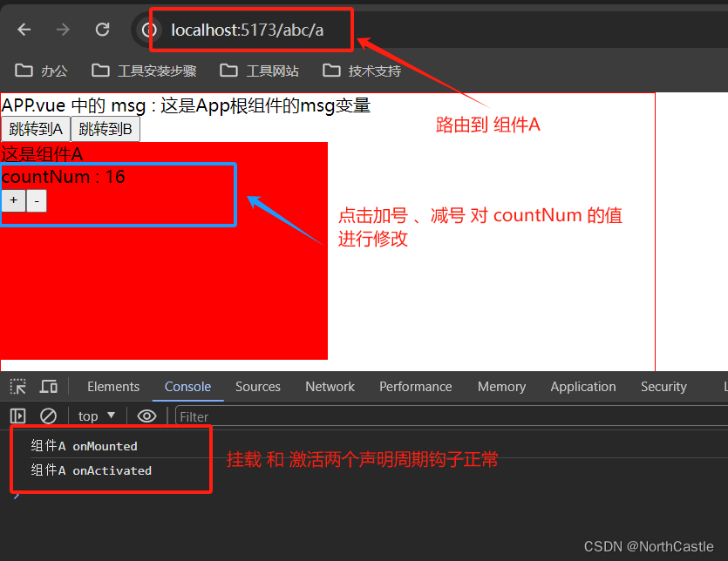Click the console Filter input field
Image resolution: width=728 pixels, height=561 pixels.
coord(451,416)
